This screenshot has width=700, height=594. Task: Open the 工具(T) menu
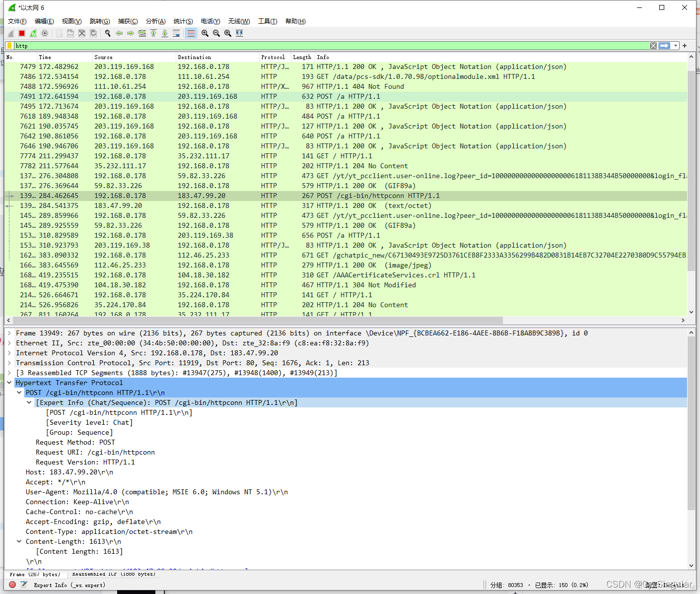click(x=268, y=21)
